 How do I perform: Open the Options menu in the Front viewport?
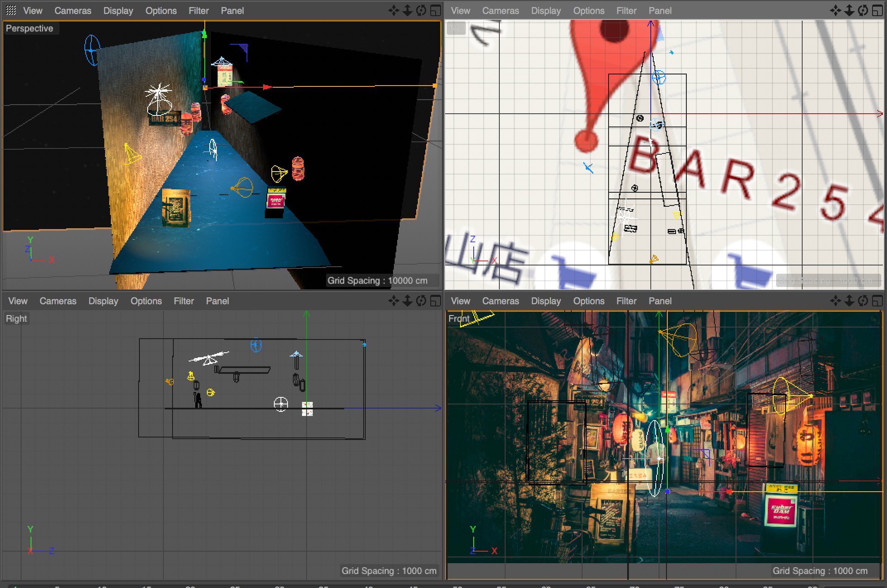(x=588, y=301)
